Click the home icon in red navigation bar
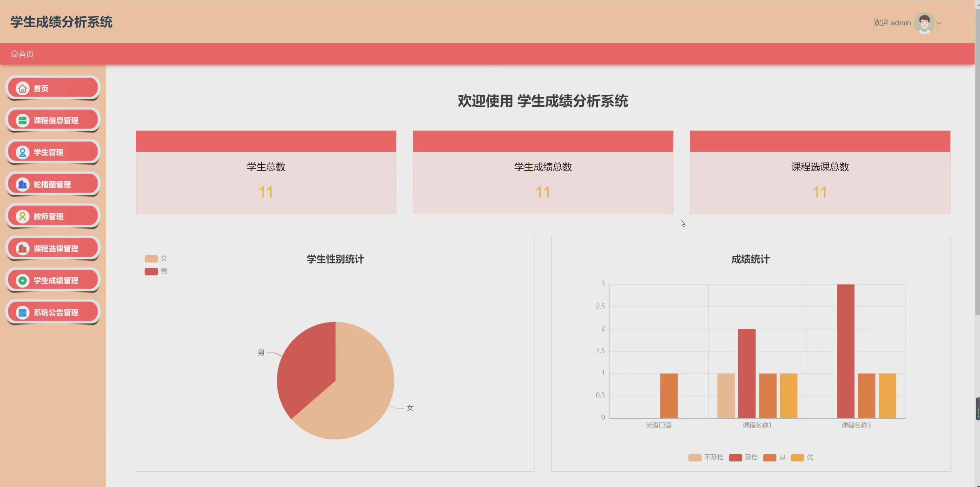Image resolution: width=980 pixels, height=487 pixels. [15, 53]
